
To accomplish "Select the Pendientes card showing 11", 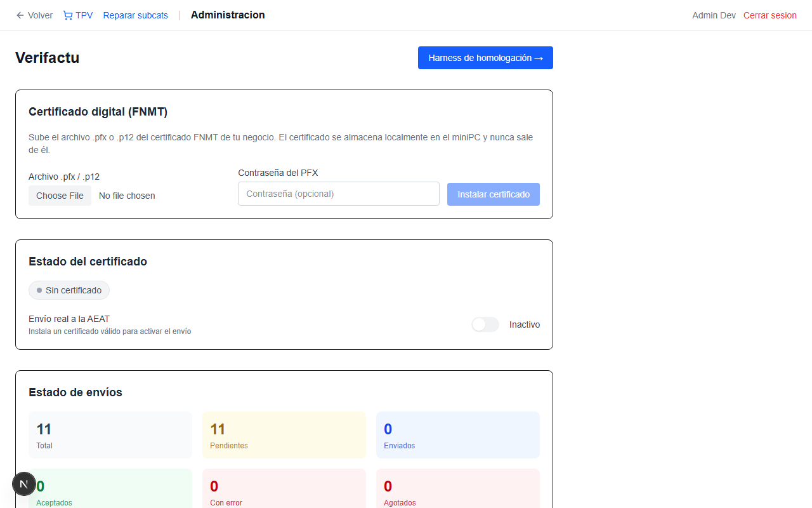I will pyautogui.click(x=284, y=435).
